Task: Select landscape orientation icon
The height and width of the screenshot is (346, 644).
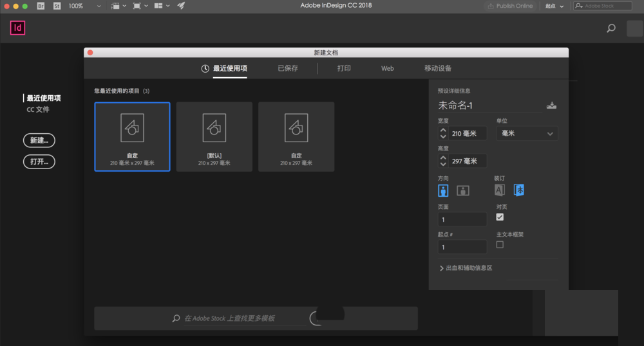Action: coord(462,190)
